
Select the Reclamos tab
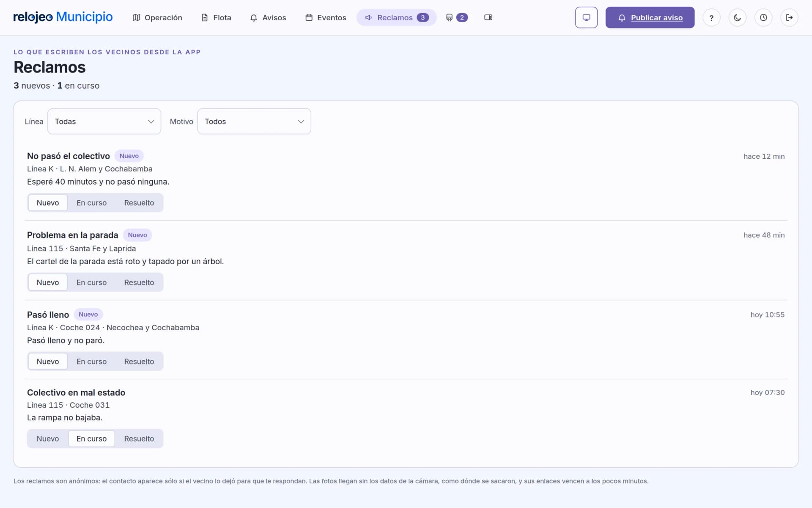397,18
